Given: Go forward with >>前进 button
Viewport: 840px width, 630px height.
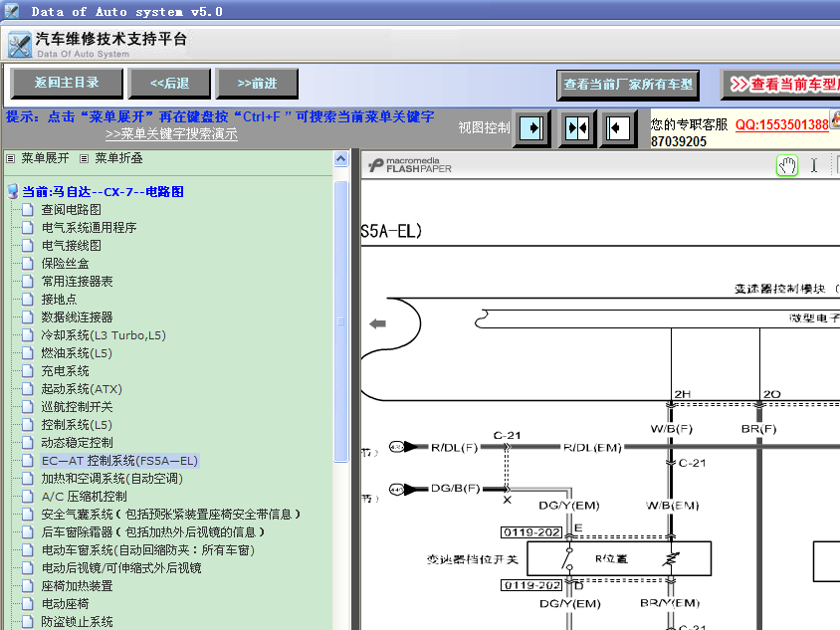Looking at the screenshot, I should point(257,84).
